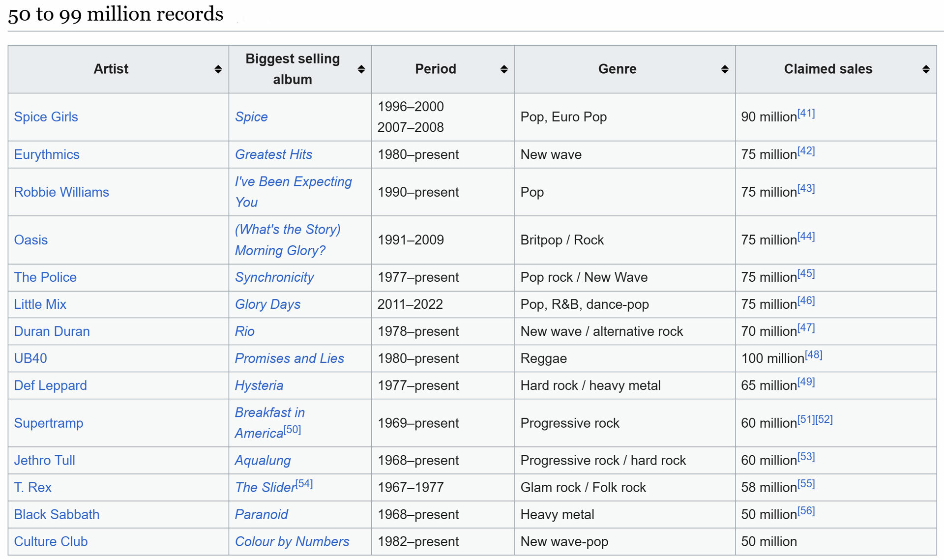The image size is (944, 560).
Task: Follow citation [50] beside Breakfast in America
Action: click(x=292, y=430)
